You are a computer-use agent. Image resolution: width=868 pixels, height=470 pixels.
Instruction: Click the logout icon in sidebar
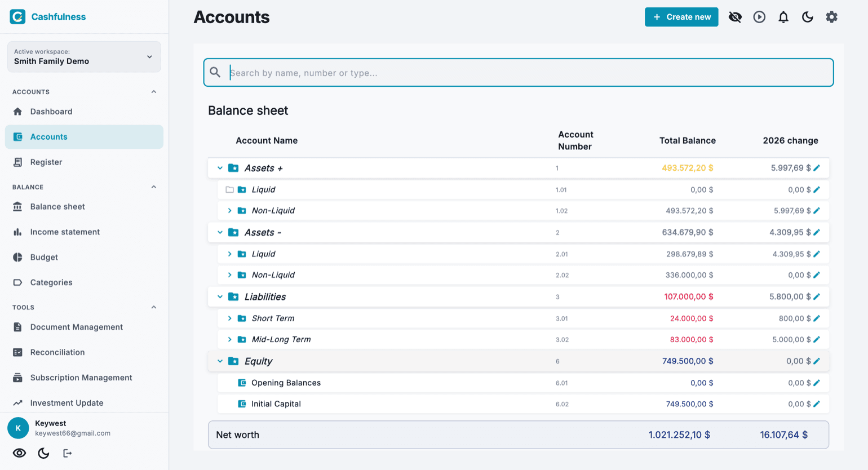pyautogui.click(x=67, y=453)
